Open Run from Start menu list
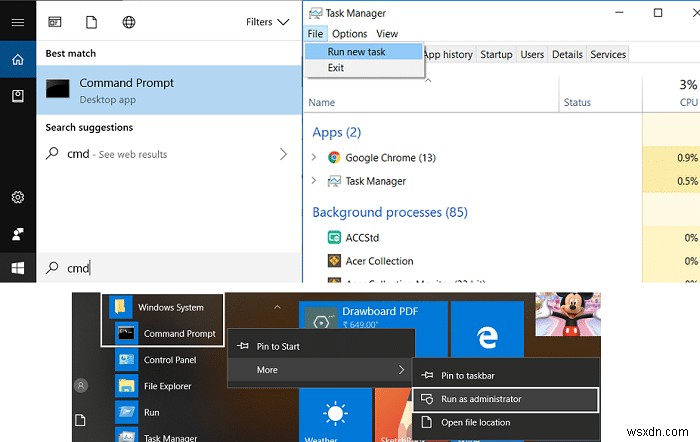Viewport: 700px width, 442px height. pyautogui.click(x=151, y=413)
